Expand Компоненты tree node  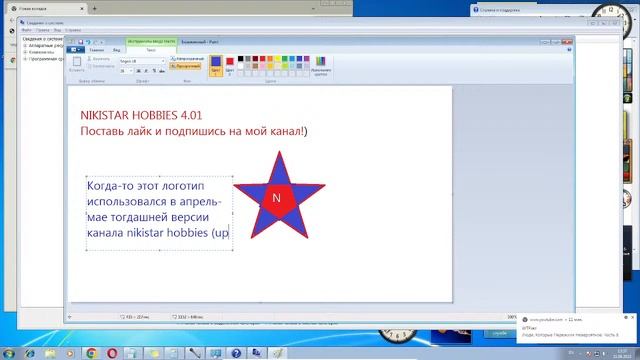pos(25,52)
